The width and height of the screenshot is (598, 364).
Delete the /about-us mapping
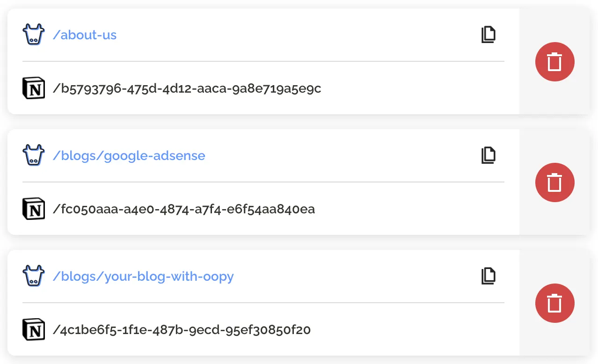pos(554,62)
